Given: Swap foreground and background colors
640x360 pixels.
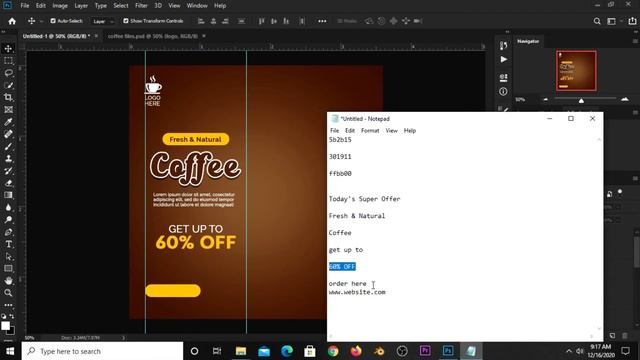Looking at the screenshot, I should pyautogui.click(x=12, y=316).
